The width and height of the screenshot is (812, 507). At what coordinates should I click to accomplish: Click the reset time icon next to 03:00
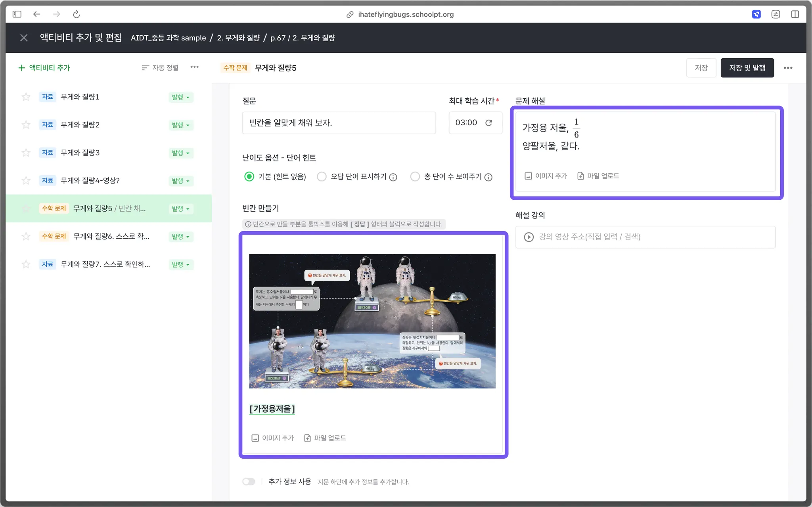[x=488, y=123]
